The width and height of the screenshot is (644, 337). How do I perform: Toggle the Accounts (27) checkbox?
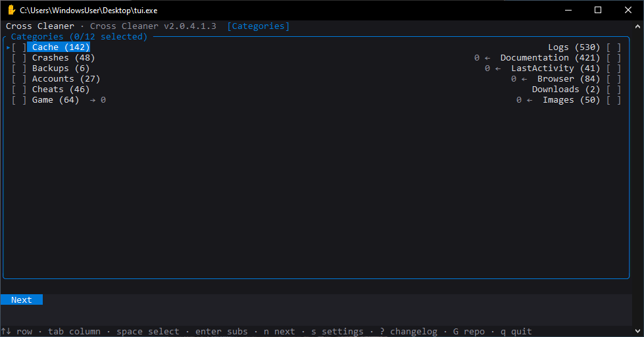19,79
